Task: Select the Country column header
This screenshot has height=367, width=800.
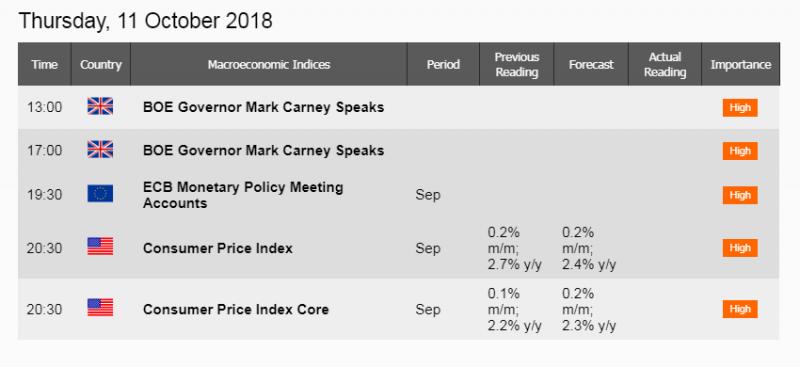Action: (x=101, y=64)
